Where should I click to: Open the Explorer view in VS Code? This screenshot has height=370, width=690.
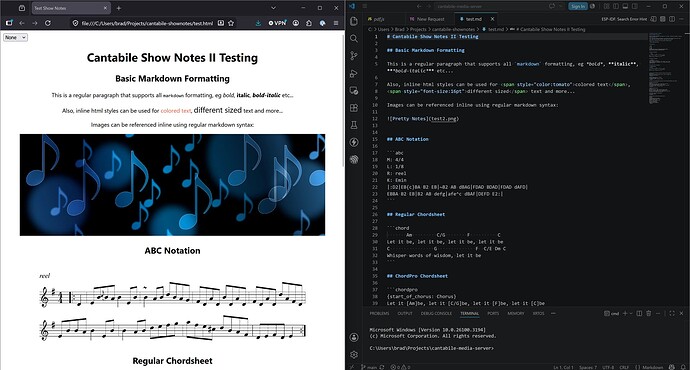[354, 21]
